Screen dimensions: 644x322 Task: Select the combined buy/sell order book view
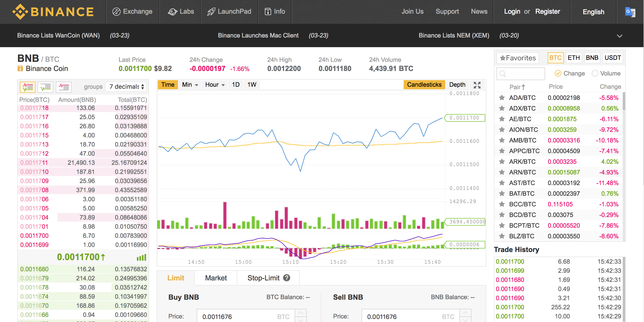coord(28,87)
